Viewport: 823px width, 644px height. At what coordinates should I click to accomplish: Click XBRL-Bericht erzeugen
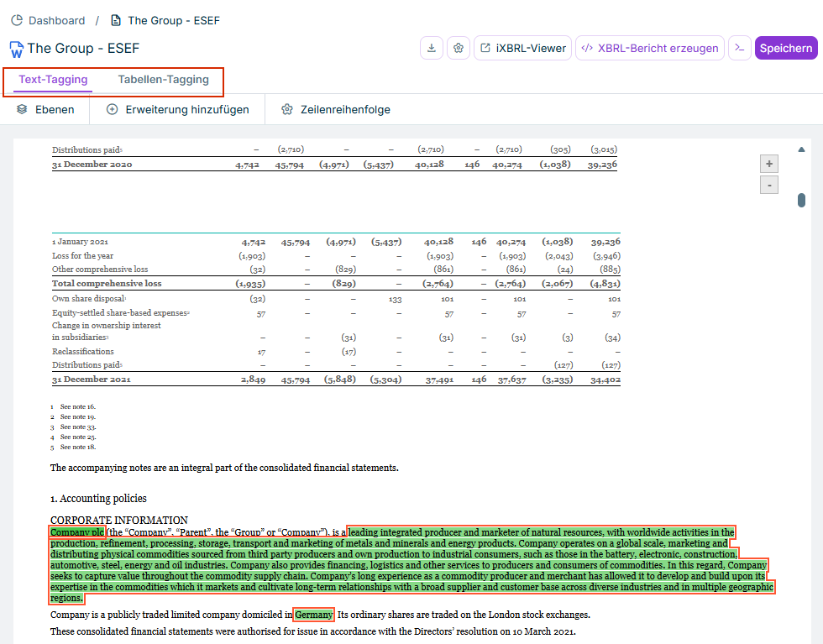point(648,48)
